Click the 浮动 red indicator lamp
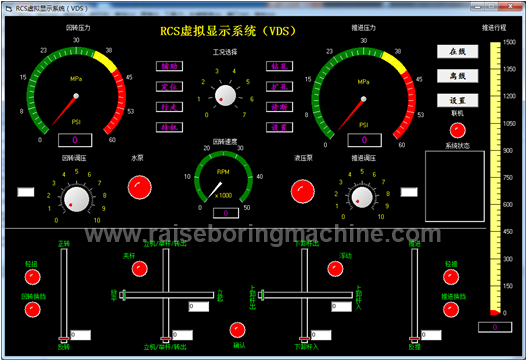Screen dimensions: 528x362 (335, 269)
